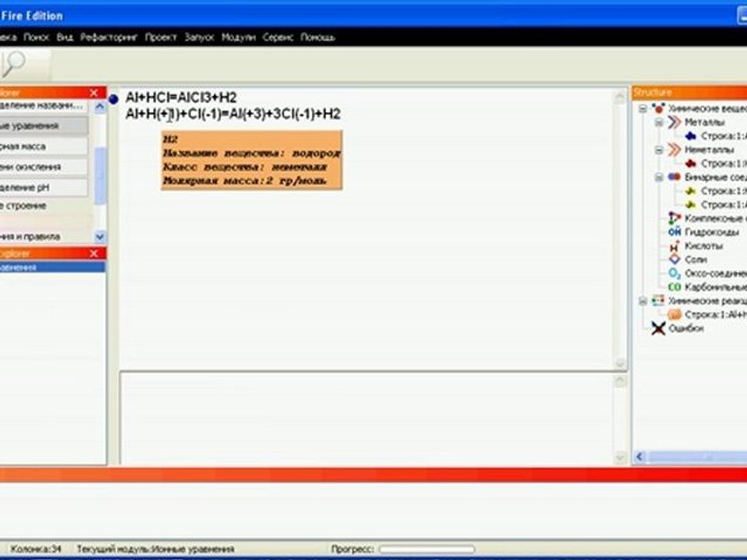Click the second yellow icon under Бинарные
Image resolution: width=747 pixels, height=560 pixels.
[x=690, y=205]
